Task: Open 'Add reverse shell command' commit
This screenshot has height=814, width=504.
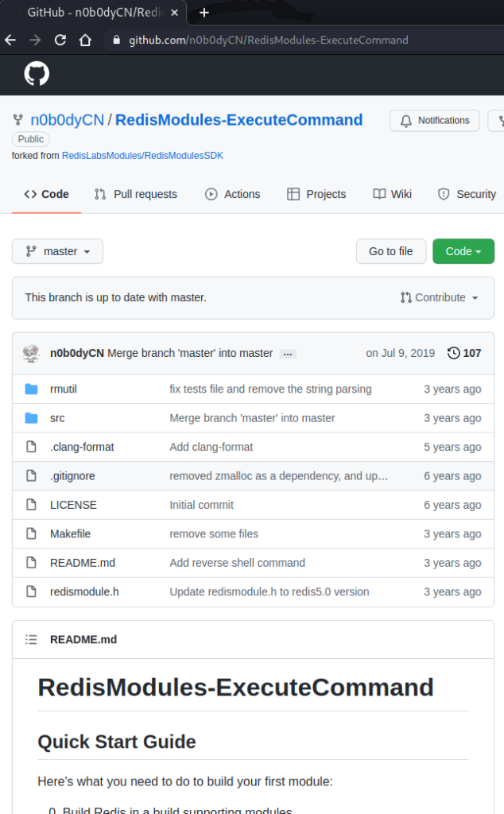Action: click(237, 564)
